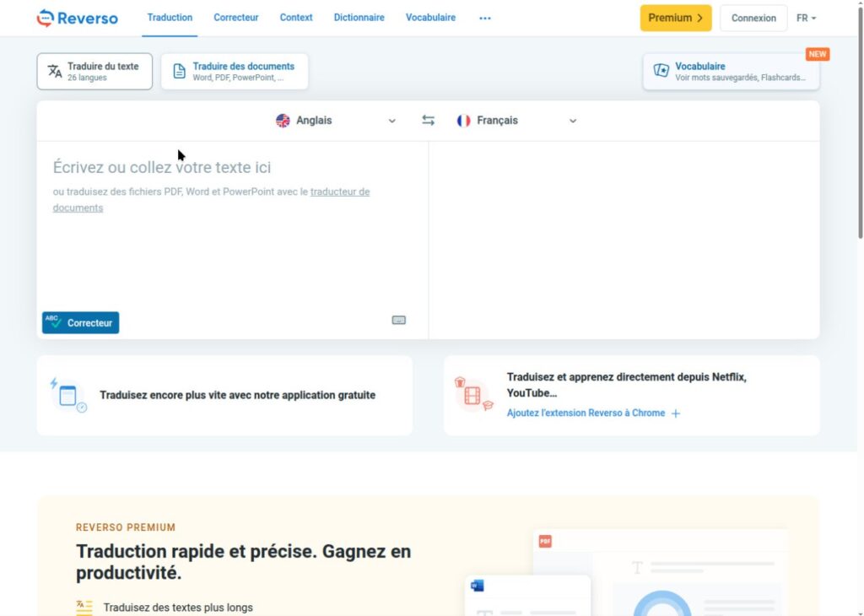Click the 'Traduction rapide et précise' headline
This screenshot has height=616, width=864.
(x=244, y=562)
